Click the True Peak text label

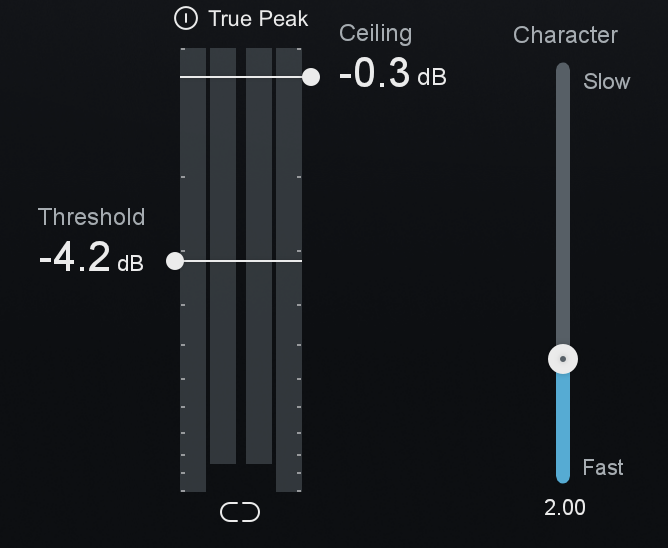click(258, 18)
